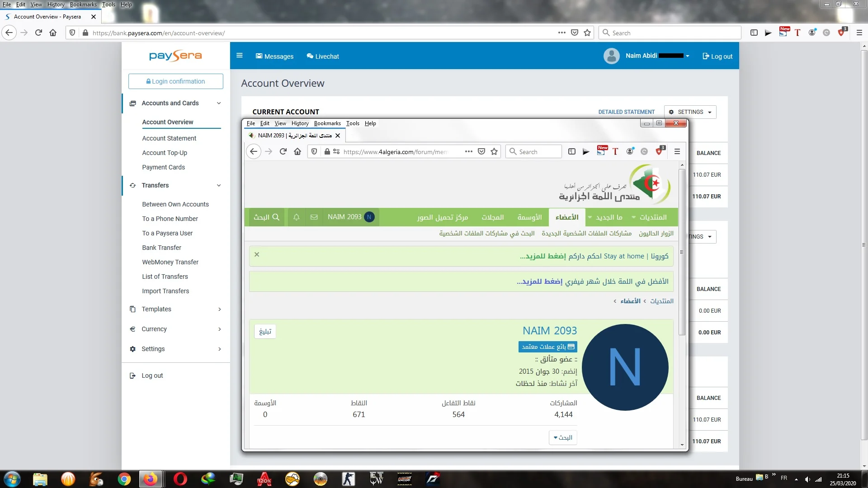Bookmark the Paysera page with the star icon
This screenshot has height=488, width=868.
click(587, 33)
